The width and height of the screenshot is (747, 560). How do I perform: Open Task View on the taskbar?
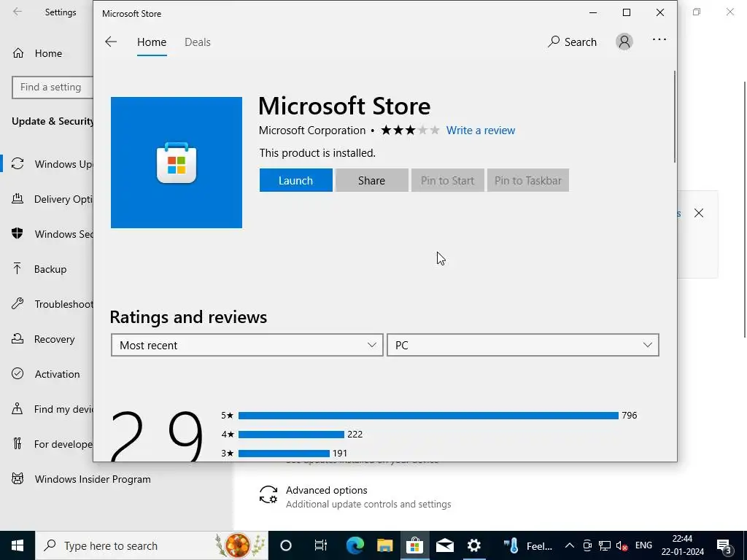click(321, 545)
